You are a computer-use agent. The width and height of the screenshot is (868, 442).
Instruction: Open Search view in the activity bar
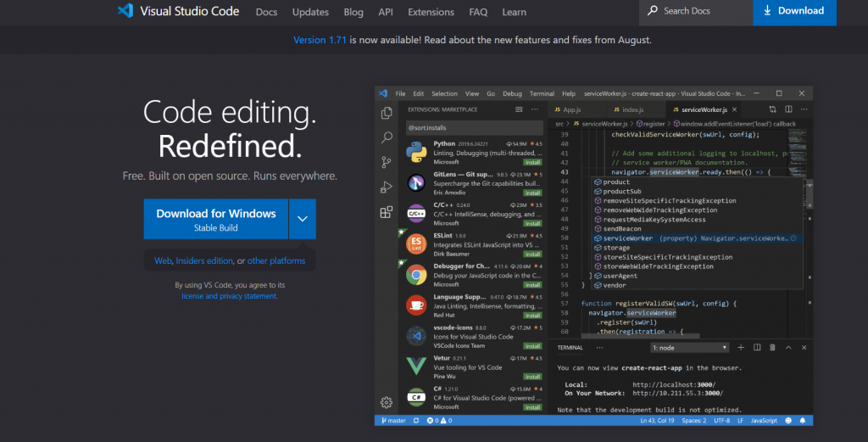[x=387, y=137]
